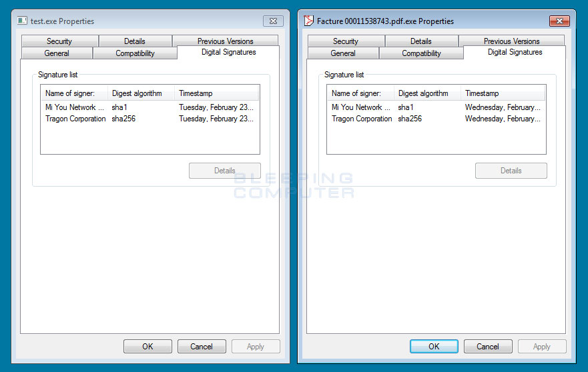Screen dimensions: 588x372
Task: Click sha256 cell in Facture signature list
Action: (x=410, y=119)
